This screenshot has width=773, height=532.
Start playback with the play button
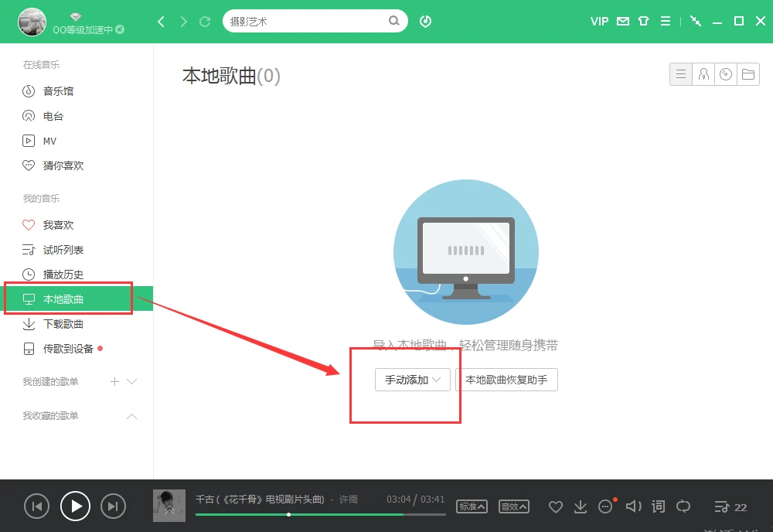coord(75,506)
